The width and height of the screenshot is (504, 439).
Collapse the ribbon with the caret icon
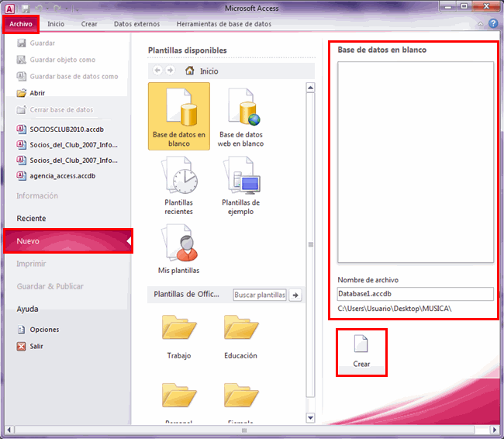pos(480,24)
